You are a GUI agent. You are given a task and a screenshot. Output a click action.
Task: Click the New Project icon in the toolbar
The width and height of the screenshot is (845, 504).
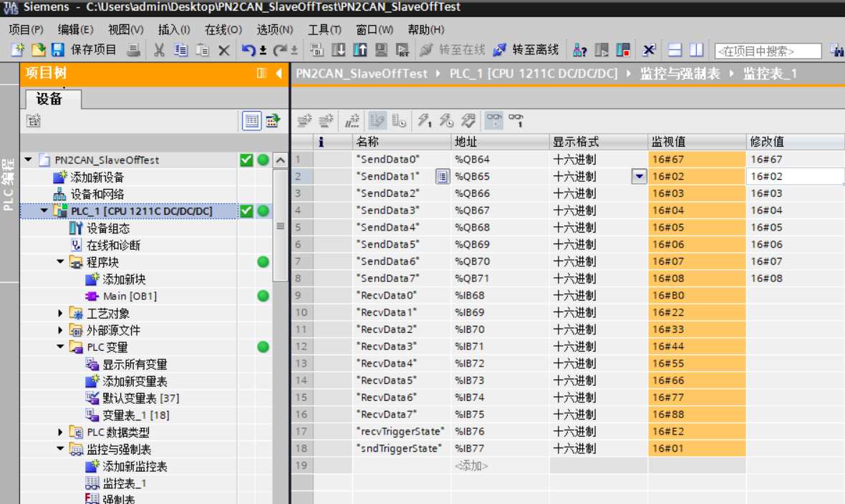17,50
